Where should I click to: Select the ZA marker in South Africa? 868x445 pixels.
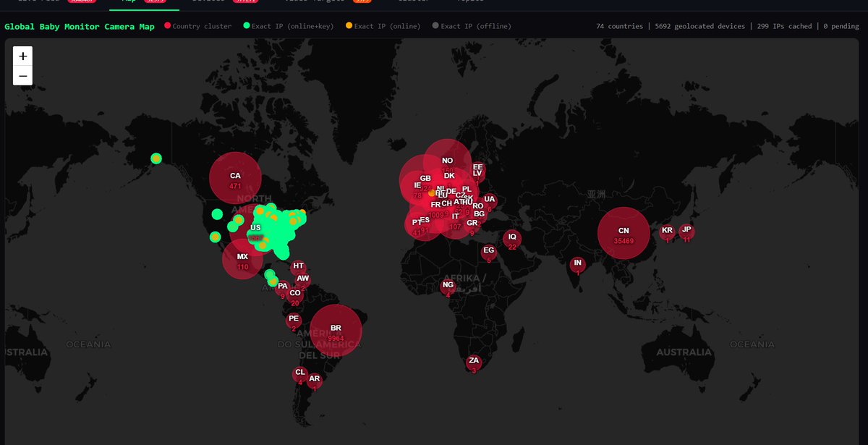pyautogui.click(x=474, y=363)
